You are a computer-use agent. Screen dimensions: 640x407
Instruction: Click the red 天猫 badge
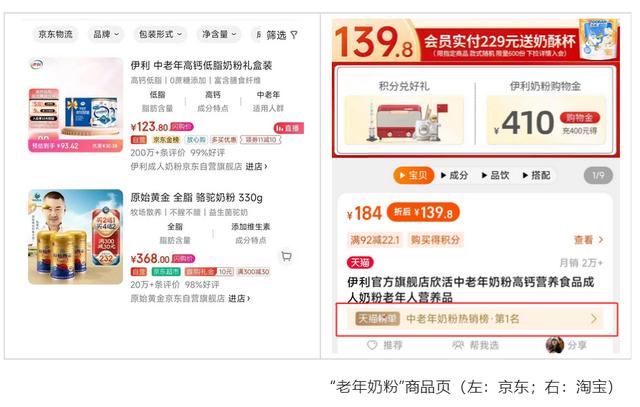[x=360, y=262]
